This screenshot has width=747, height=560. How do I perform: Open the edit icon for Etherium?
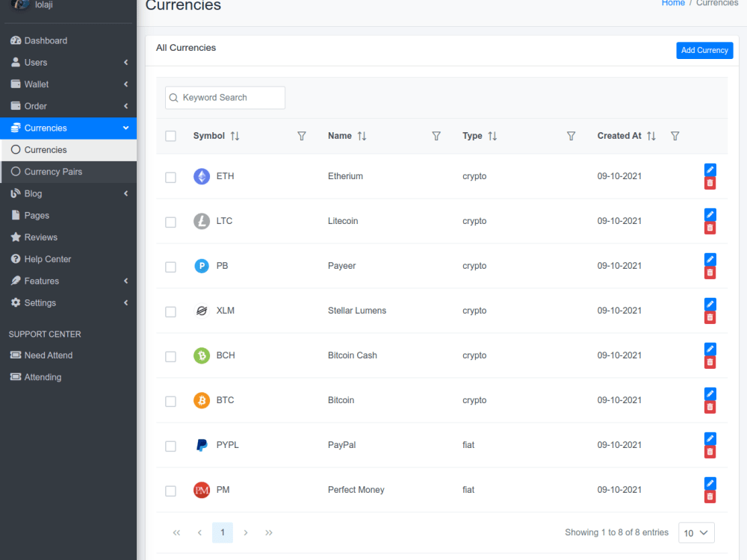click(710, 169)
